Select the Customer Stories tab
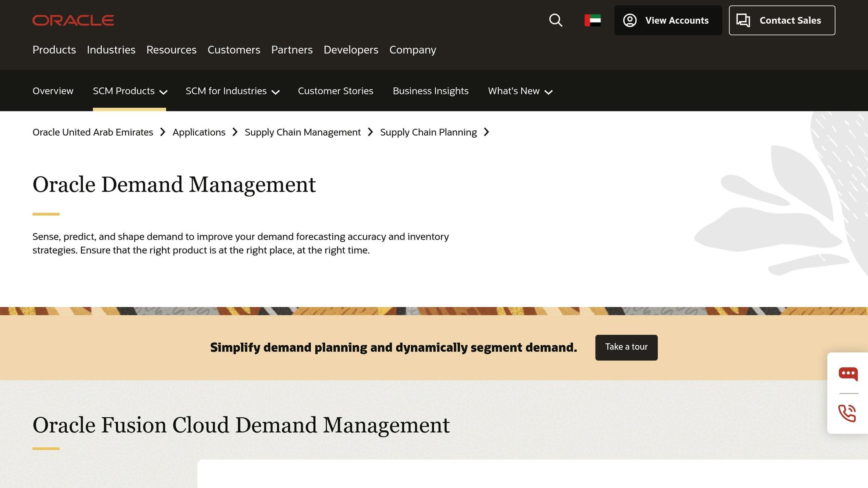This screenshot has height=488, width=868. tap(335, 91)
